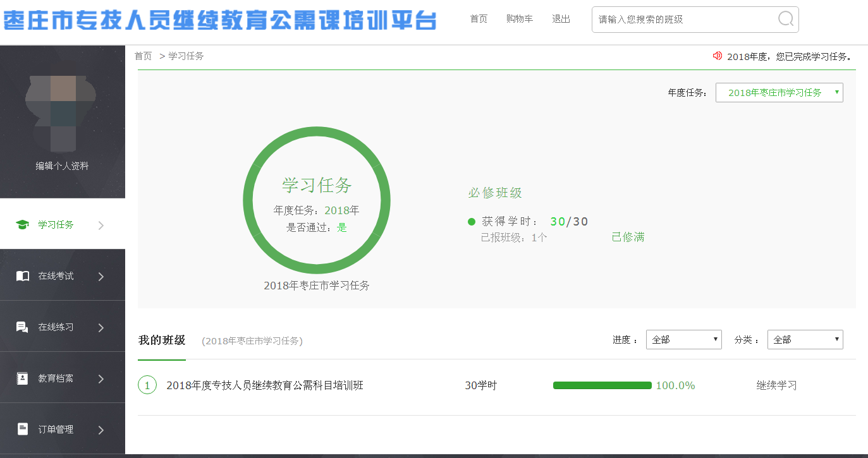The image size is (868, 458).
Task: Open the 分类 filter dropdown
Action: point(805,340)
